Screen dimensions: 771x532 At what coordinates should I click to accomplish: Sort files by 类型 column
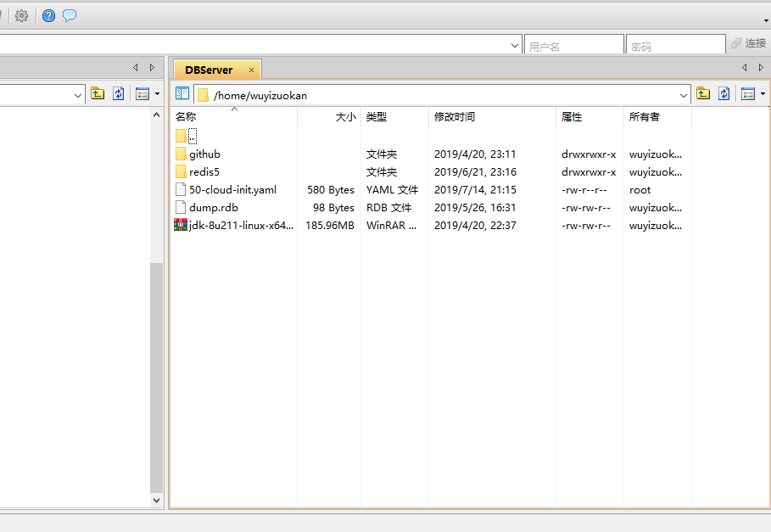click(395, 117)
